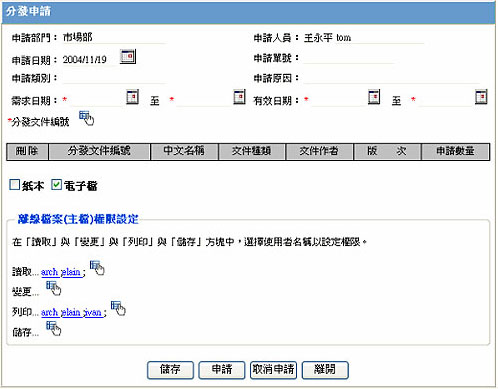Click the elain link in 列印 row
The image size is (498, 389).
click(71, 312)
